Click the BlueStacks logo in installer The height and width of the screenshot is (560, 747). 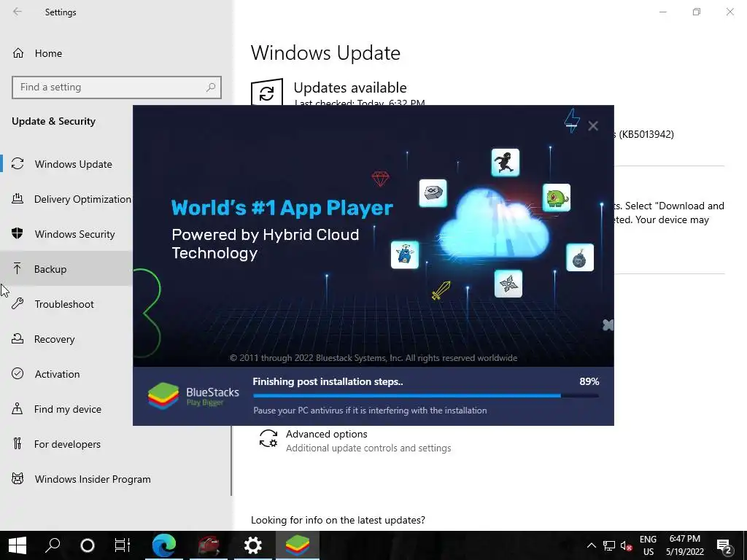point(163,396)
